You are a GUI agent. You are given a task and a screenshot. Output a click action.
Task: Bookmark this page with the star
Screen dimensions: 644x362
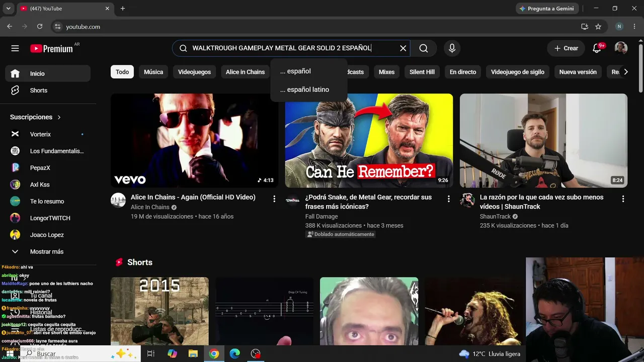[x=598, y=27]
